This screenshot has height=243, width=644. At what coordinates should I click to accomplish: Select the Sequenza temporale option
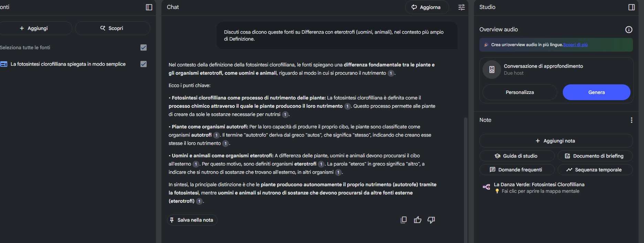tap(595, 170)
